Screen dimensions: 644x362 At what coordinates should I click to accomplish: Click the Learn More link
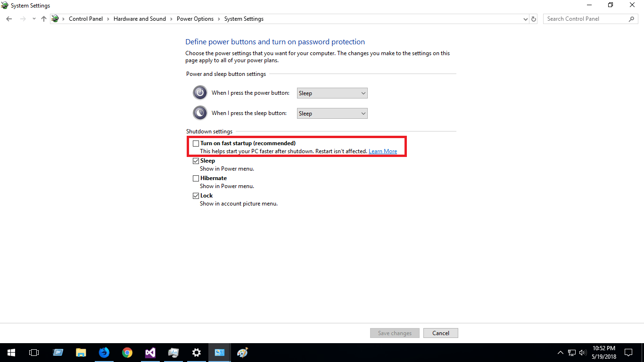pyautogui.click(x=382, y=151)
